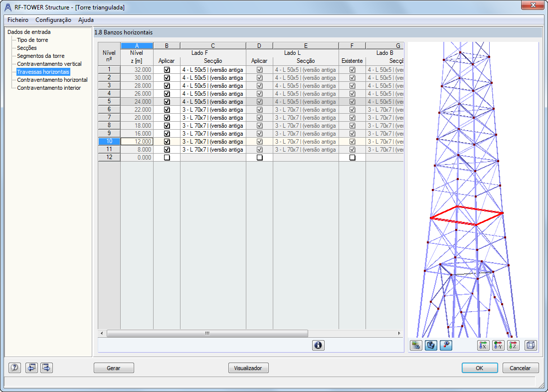Toggle show selected node eye icon
This screenshot has width=548, height=392.
click(446, 346)
